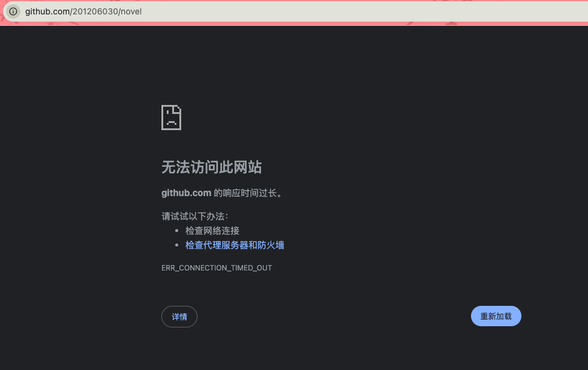Viewport: 588px width, 370px height.
Task: Click the github.com 的响应时间过长 message
Action: (x=222, y=193)
